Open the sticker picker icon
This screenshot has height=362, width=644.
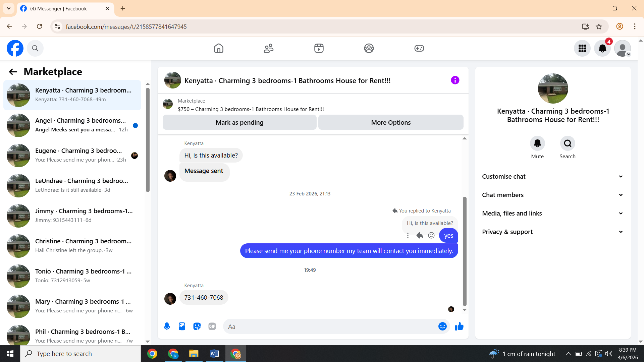point(197,326)
